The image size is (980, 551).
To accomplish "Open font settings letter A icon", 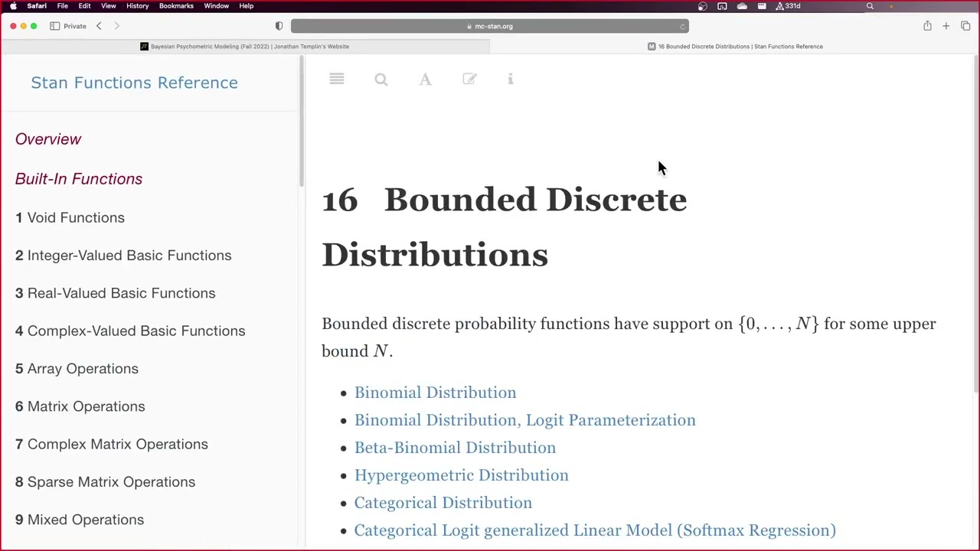I will (x=426, y=80).
